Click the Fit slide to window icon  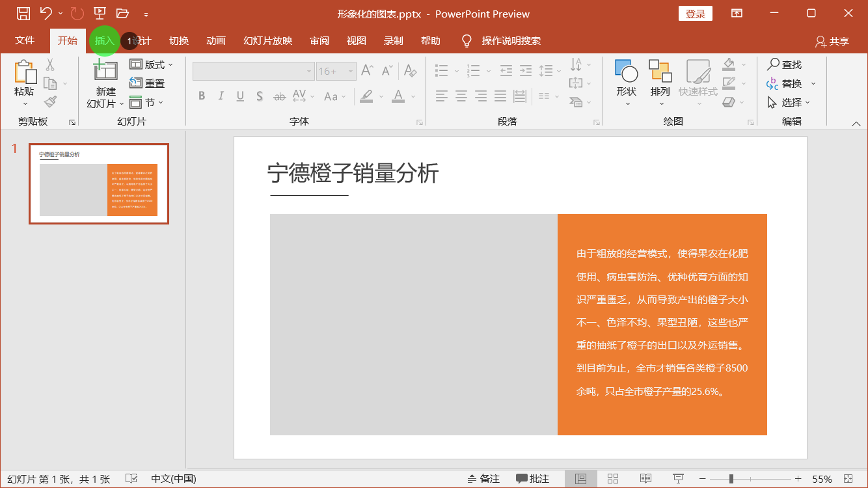point(848,479)
